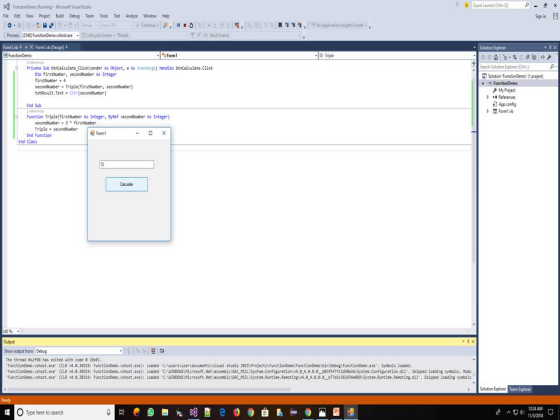The width and height of the screenshot is (560, 420).
Task: Pin the Output panel with auto-hide icon
Action: (x=468, y=341)
